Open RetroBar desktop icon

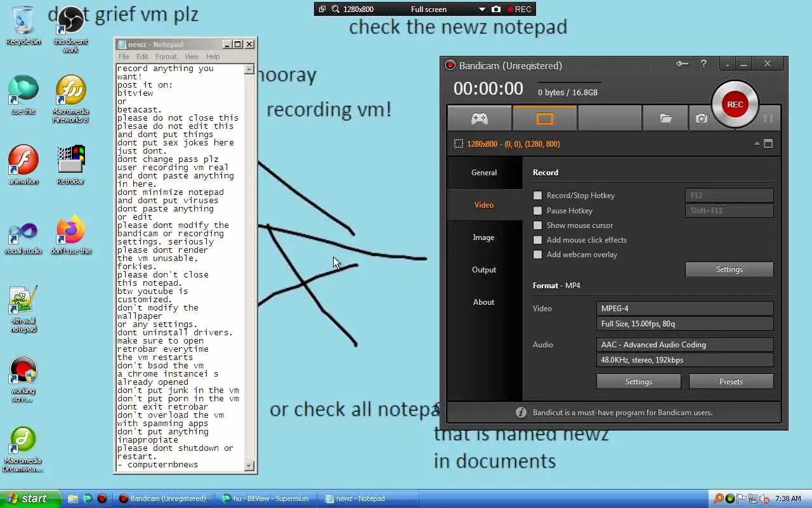tap(70, 165)
